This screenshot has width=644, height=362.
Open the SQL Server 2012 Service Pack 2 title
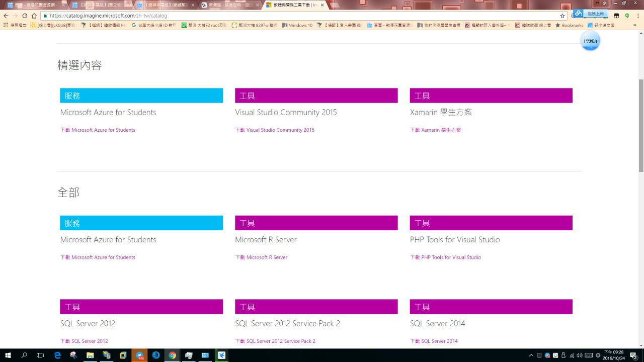click(287, 323)
